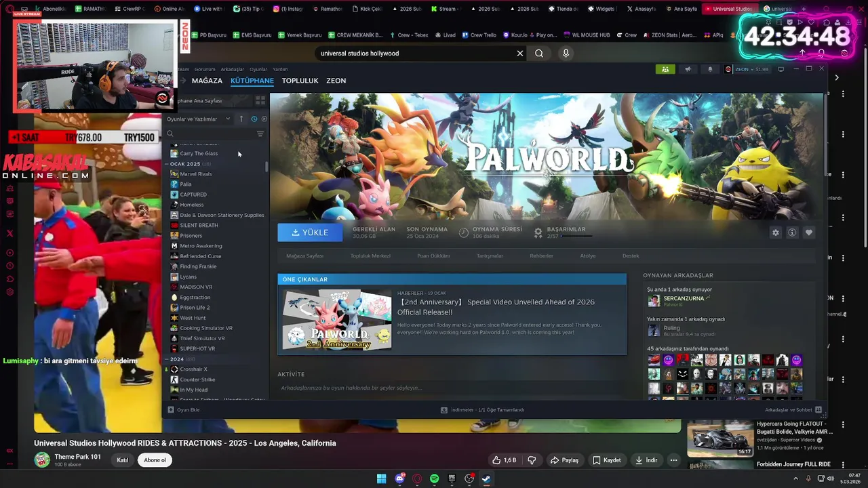Viewport: 868px width, 488px height.
Task: Click the YouTube search magnifier button
Action: pos(539,54)
